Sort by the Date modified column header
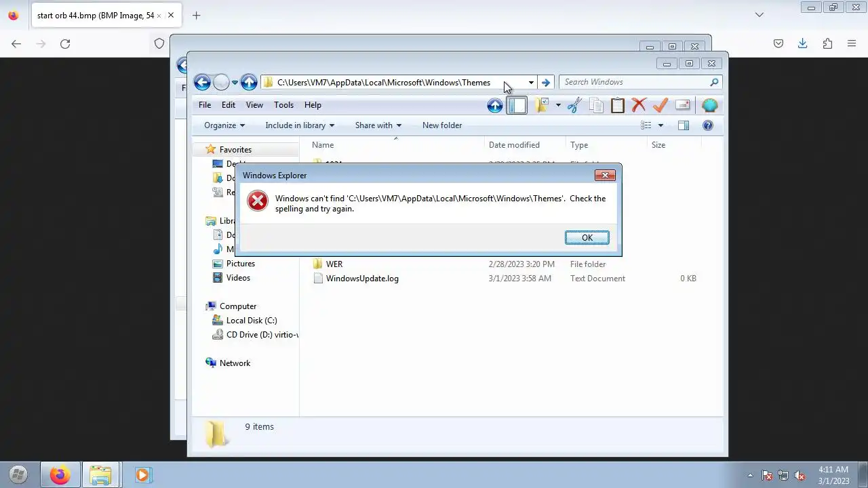This screenshot has height=488, width=868. 526,145
